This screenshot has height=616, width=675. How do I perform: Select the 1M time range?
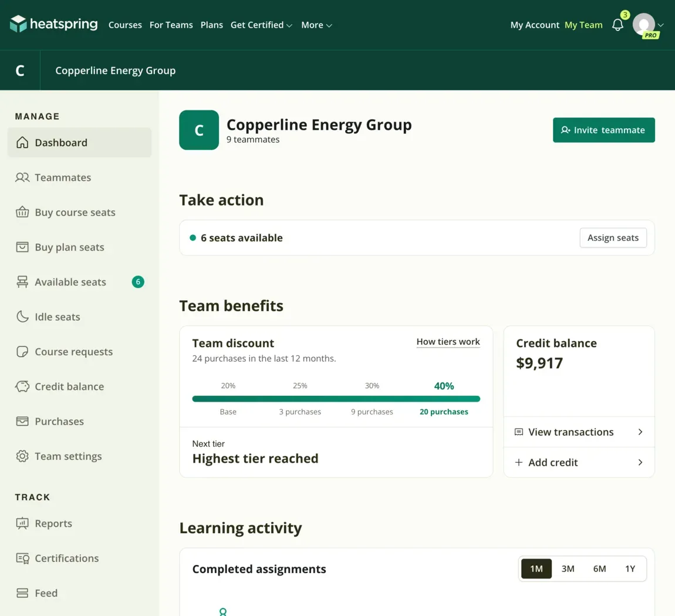536,569
